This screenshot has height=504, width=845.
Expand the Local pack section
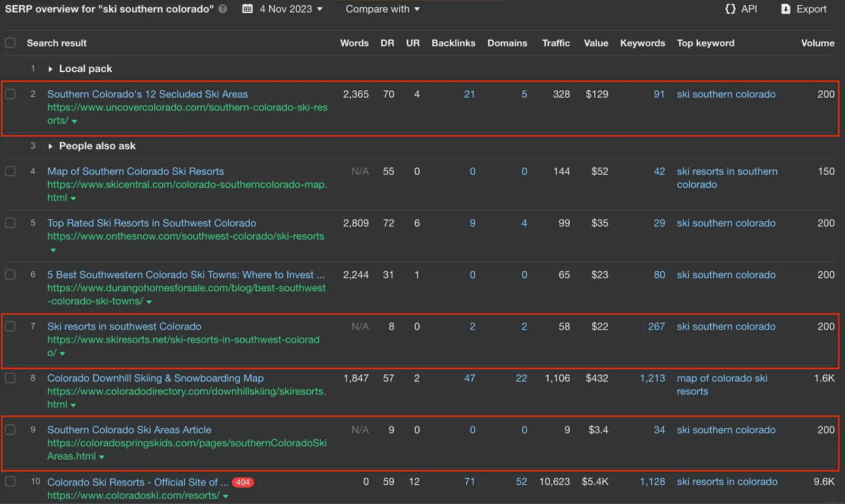[50, 69]
